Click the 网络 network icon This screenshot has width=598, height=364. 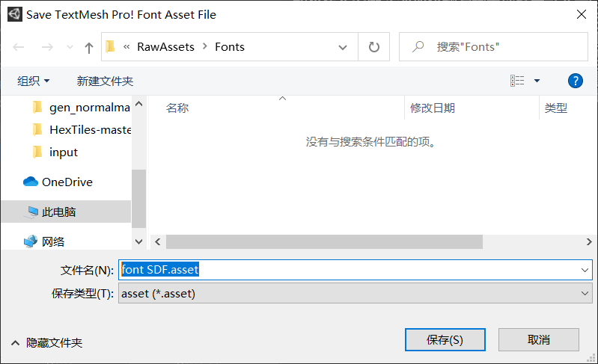[31, 241]
